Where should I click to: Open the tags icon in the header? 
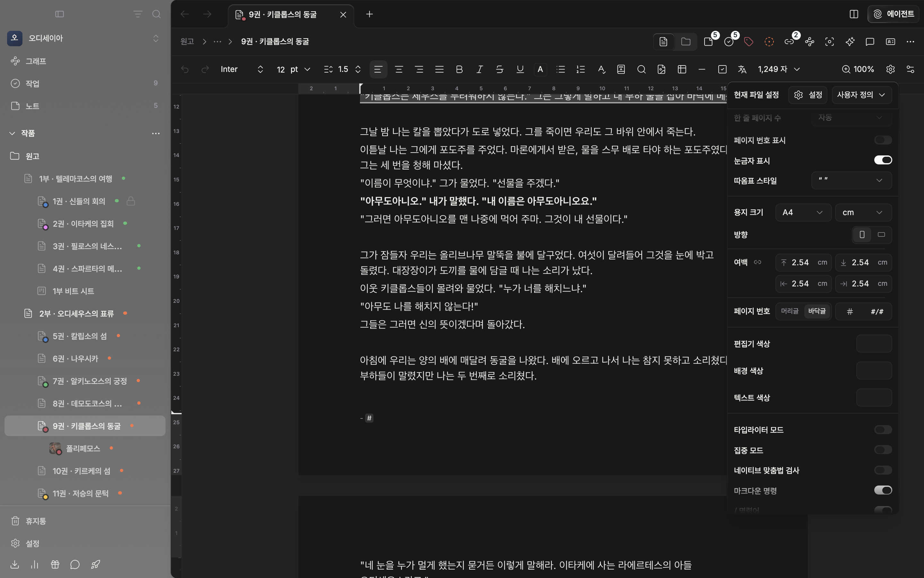(x=749, y=42)
